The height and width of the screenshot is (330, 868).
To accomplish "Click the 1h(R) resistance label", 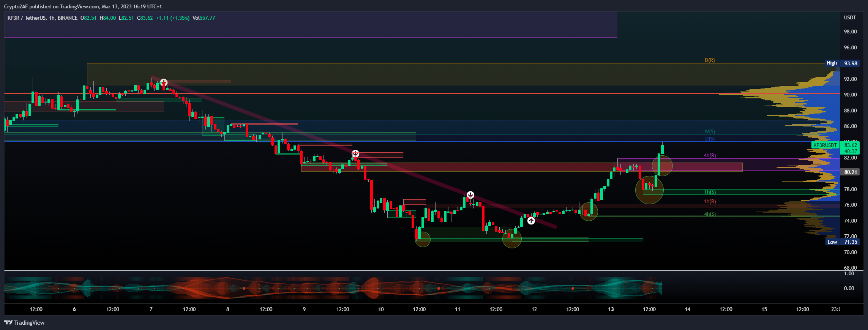I will coord(710,201).
